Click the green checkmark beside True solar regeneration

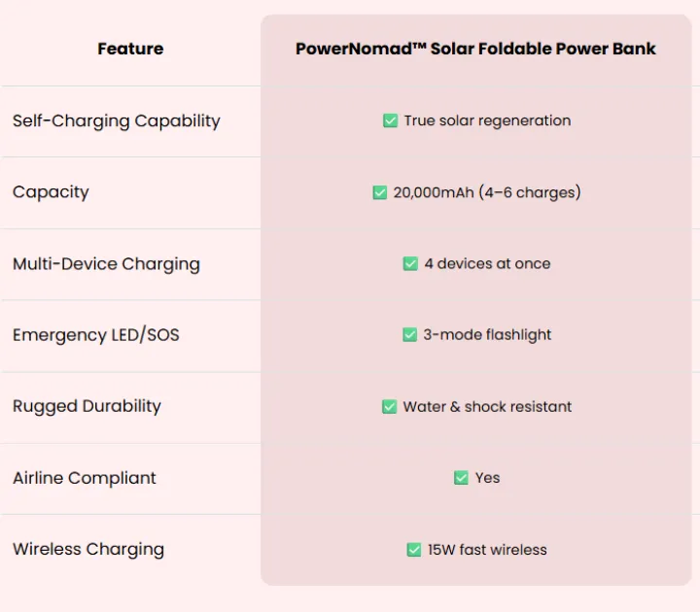(x=390, y=120)
